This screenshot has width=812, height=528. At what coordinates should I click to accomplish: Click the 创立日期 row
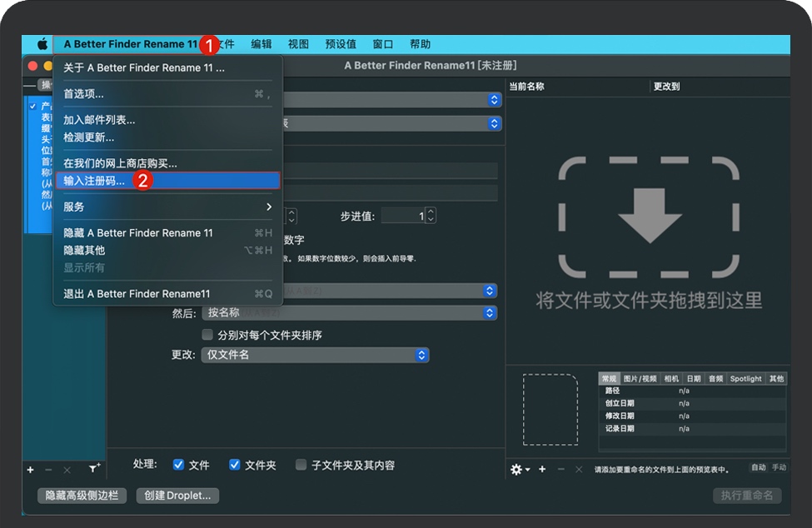tap(692, 403)
